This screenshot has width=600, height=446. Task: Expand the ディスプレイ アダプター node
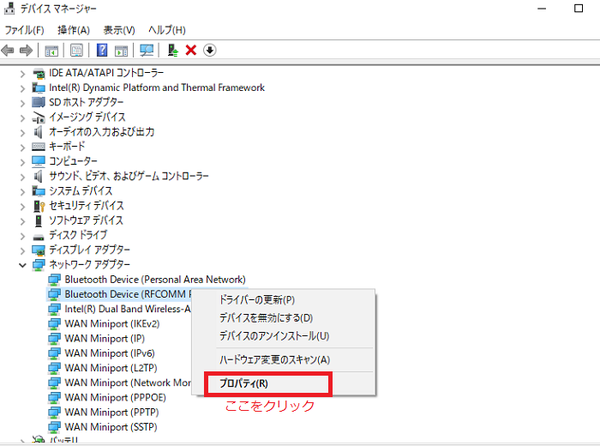(23, 251)
